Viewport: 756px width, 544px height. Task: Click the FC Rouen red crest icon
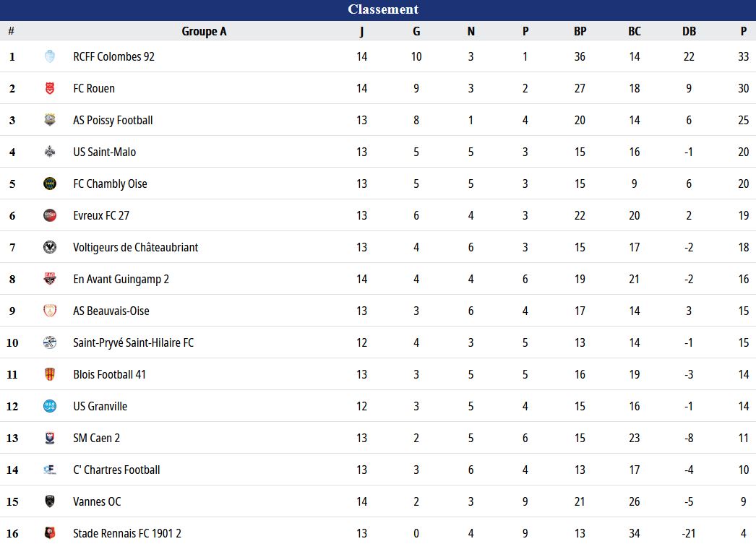point(50,88)
